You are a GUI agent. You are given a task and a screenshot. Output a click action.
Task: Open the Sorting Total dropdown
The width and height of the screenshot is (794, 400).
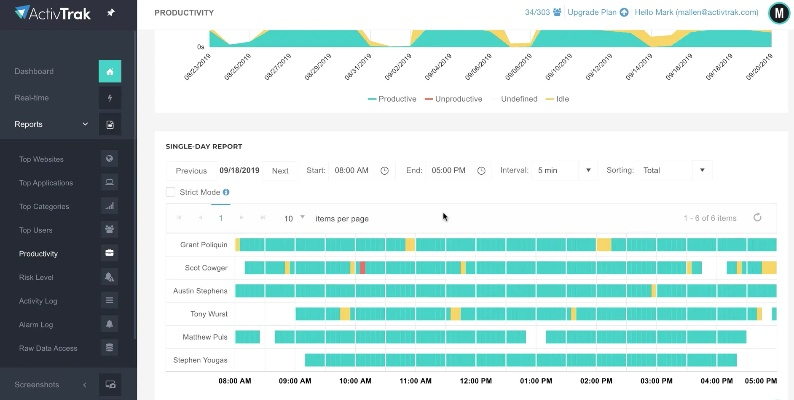tap(701, 170)
